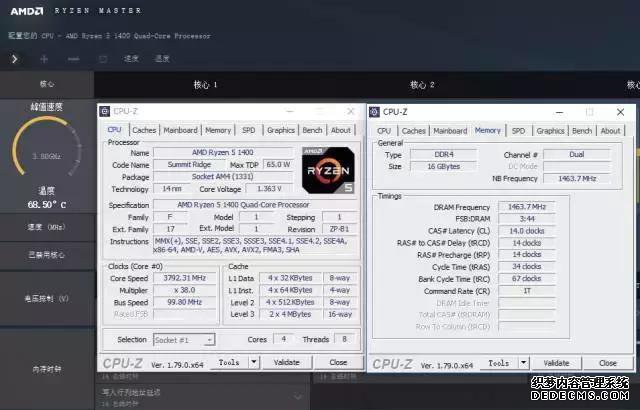The image size is (640, 410).
Task: Open the About tab in left CPU-Z window
Action: point(341,130)
